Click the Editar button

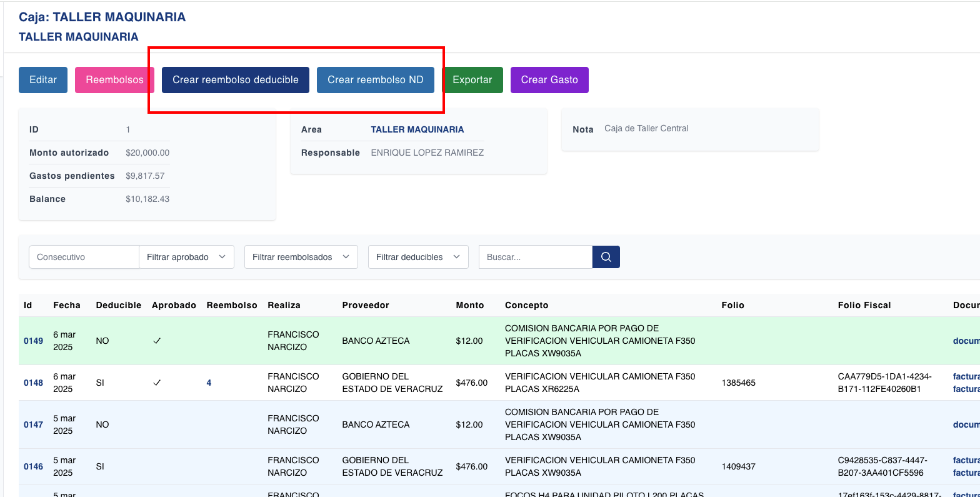(43, 80)
